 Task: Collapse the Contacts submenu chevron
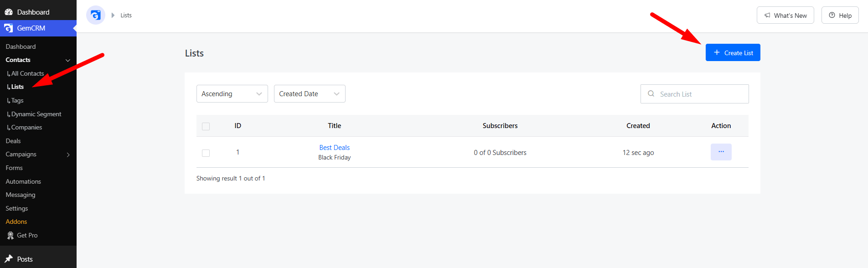click(68, 60)
